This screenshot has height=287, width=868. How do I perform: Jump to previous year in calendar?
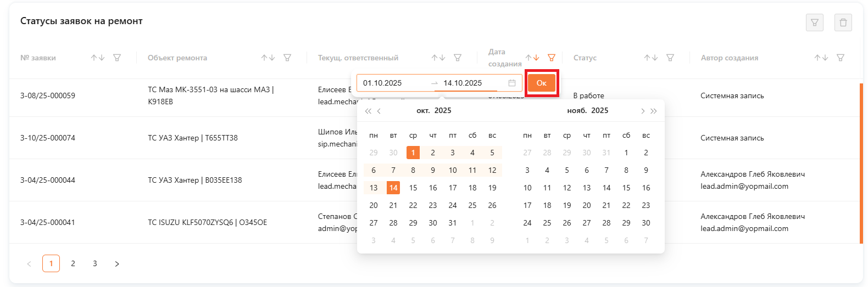368,111
